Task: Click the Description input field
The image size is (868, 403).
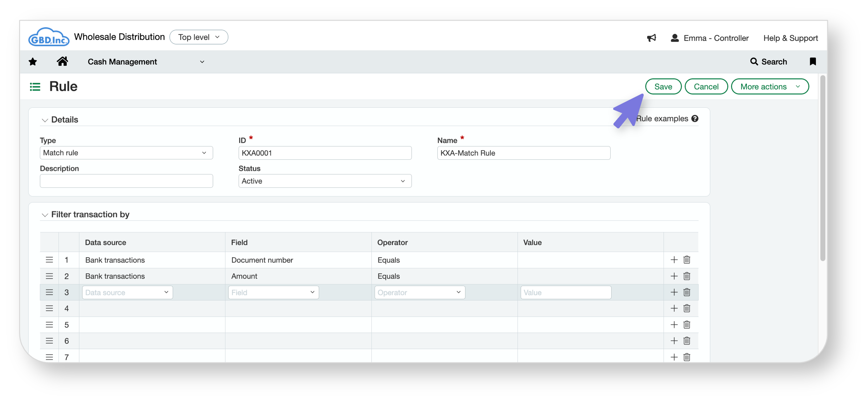Action: (x=126, y=181)
